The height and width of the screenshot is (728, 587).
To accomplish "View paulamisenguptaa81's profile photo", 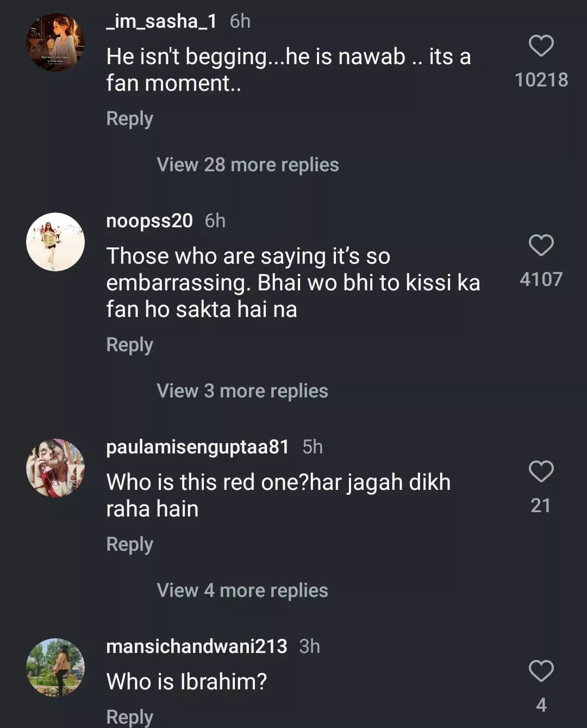I will pyautogui.click(x=55, y=468).
